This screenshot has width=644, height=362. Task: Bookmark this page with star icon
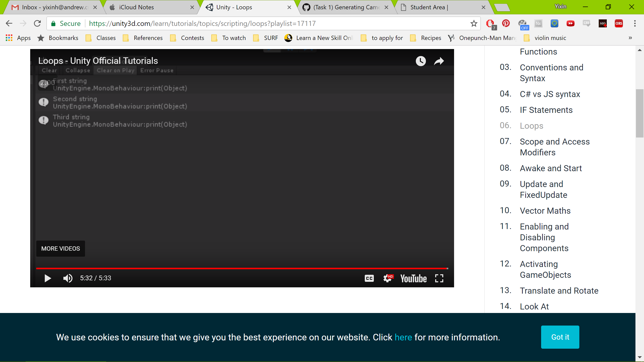click(474, 23)
